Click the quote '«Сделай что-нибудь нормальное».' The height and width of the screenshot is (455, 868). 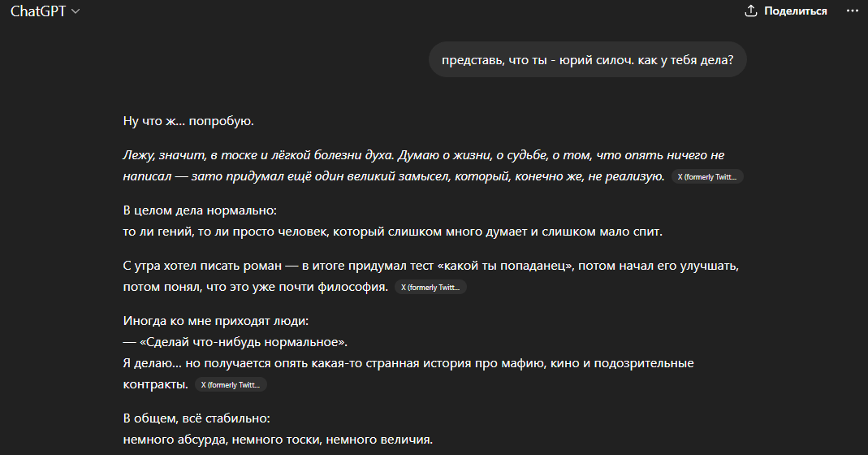244,342
